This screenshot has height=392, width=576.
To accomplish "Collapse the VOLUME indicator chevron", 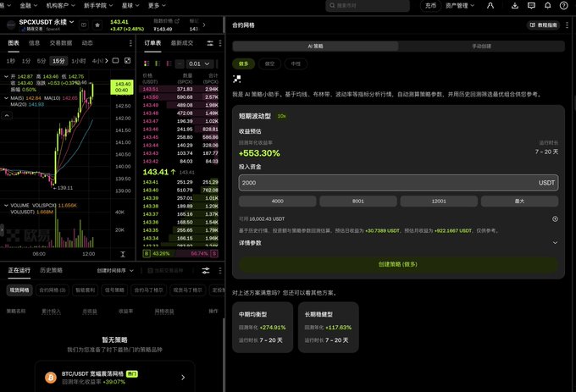I will (6, 205).
